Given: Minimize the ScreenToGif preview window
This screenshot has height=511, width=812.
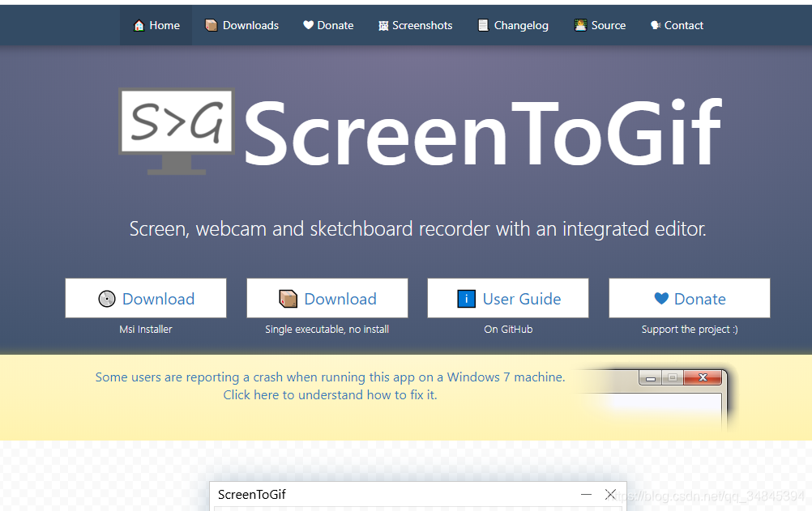Looking at the screenshot, I should [586, 495].
